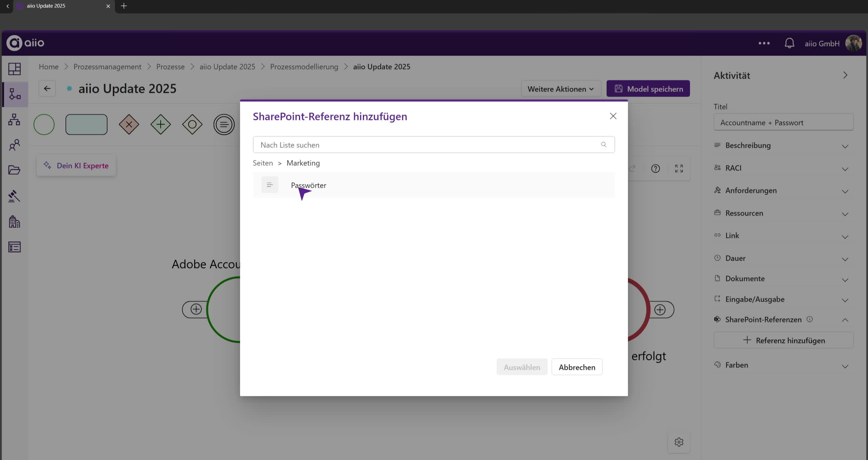Click Model speichern button
Screen dimensions: 868x460
tap(648, 89)
